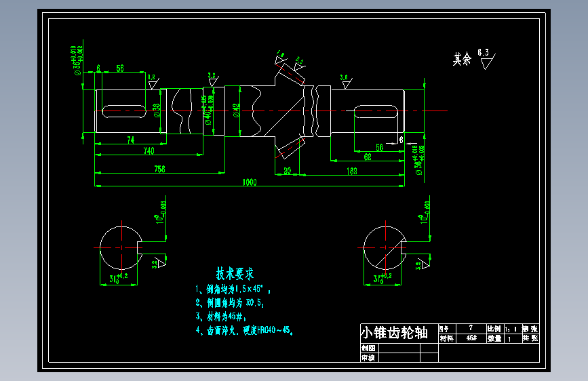588x381 pixels.
Task: Click the drawing number 7 cell
Action: click(471, 329)
